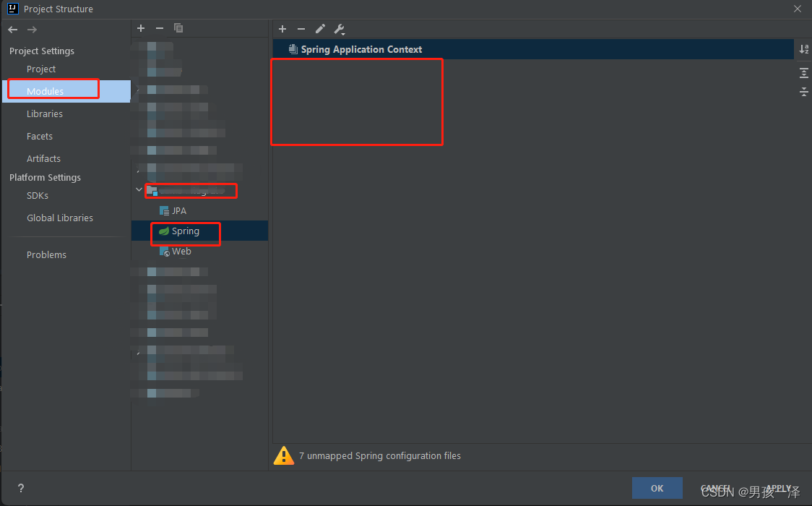Open the Problems section
Viewport: 812px width, 506px height.
[x=46, y=255]
